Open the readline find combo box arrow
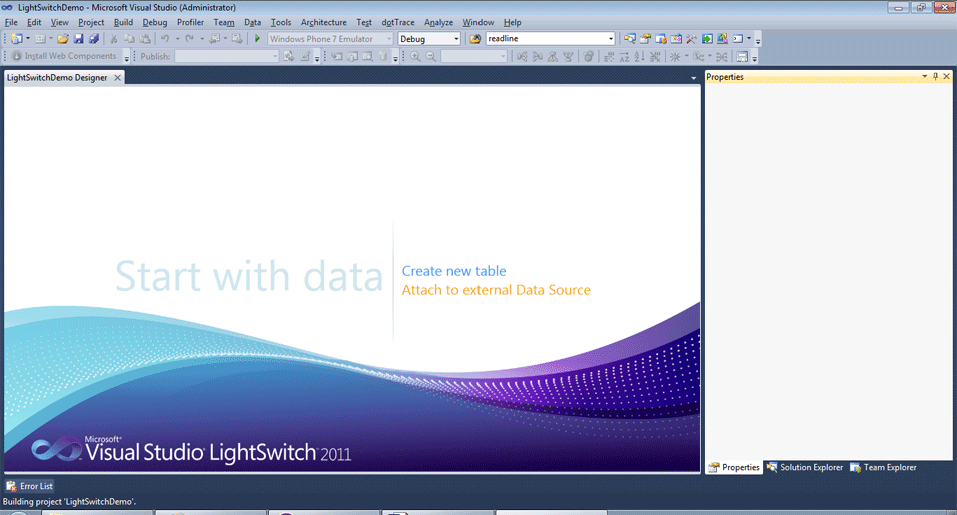957x515 pixels. click(x=610, y=38)
